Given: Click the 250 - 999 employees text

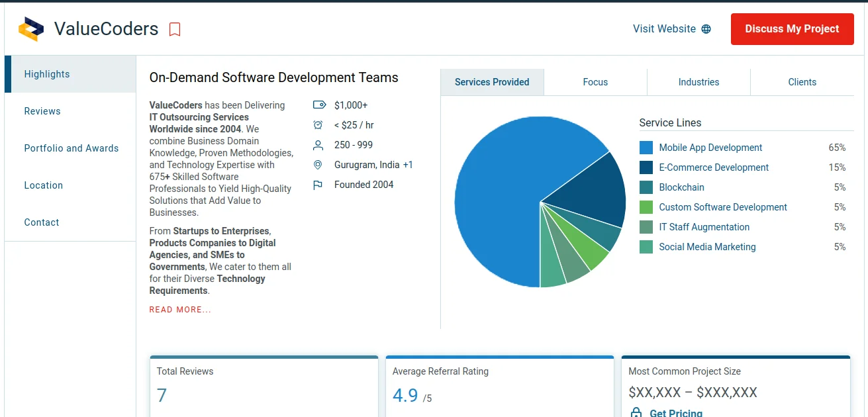Looking at the screenshot, I should 354,145.
